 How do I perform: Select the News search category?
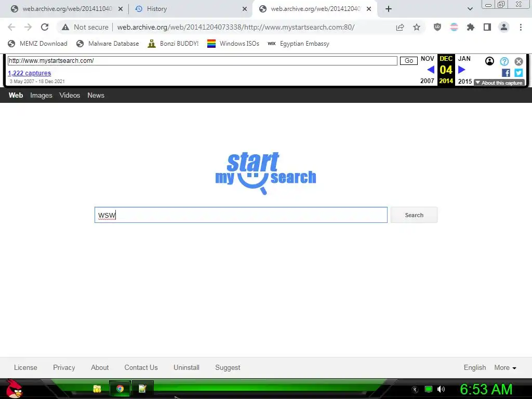coord(96,96)
